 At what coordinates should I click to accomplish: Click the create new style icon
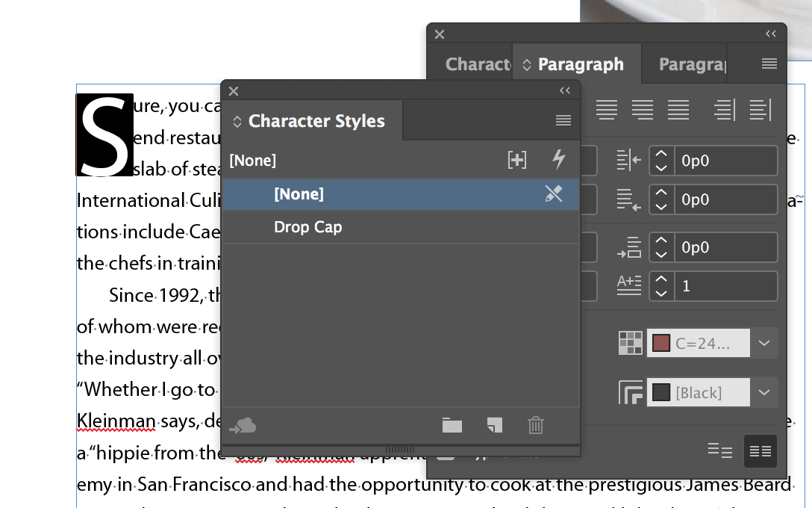pos(495,426)
